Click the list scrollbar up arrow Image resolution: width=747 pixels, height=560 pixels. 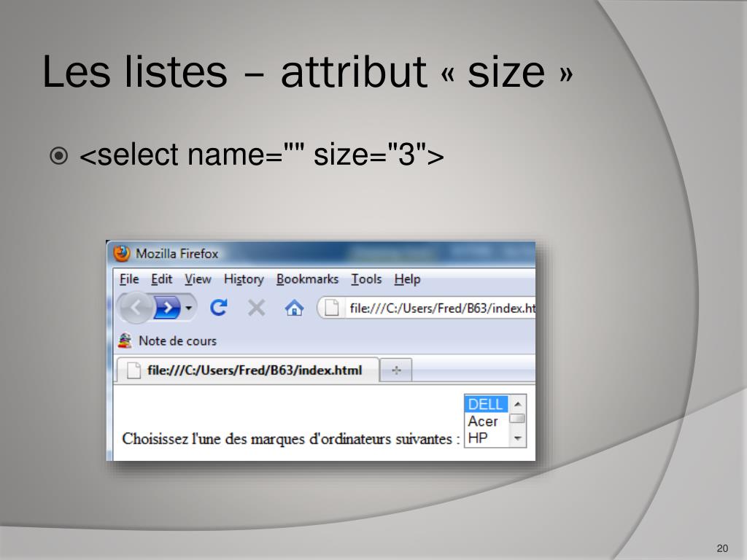click(x=518, y=404)
